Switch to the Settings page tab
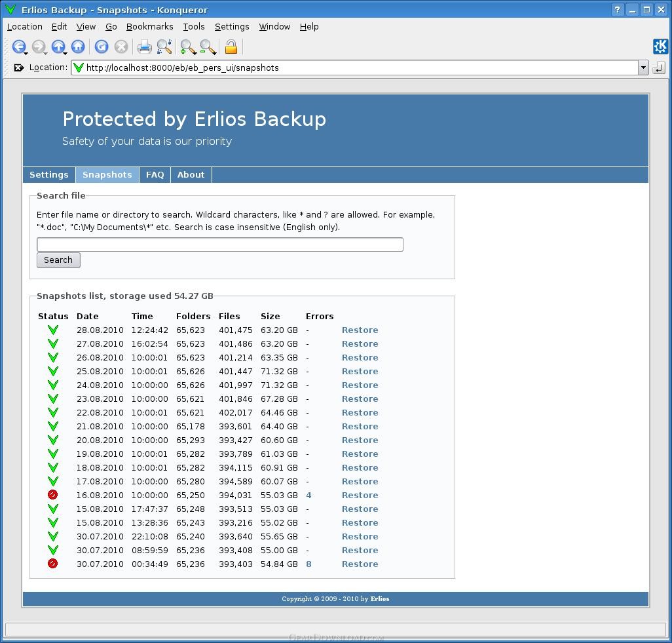 point(49,174)
